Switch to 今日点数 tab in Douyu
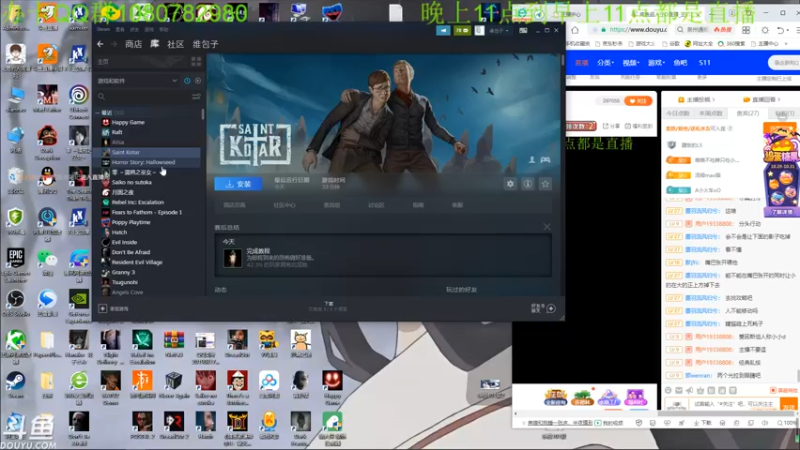Viewport: 800px width, 450px height. (678, 113)
